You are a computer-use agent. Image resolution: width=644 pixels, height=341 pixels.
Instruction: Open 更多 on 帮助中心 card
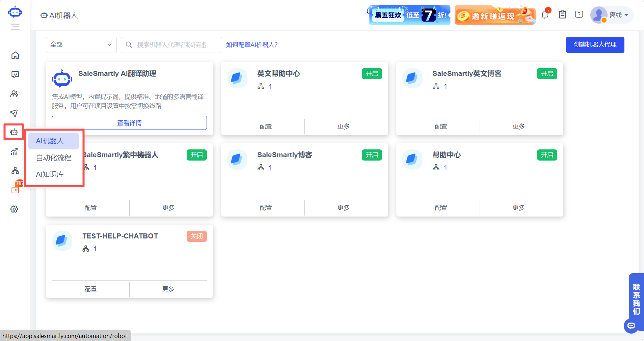pos(518,208)
